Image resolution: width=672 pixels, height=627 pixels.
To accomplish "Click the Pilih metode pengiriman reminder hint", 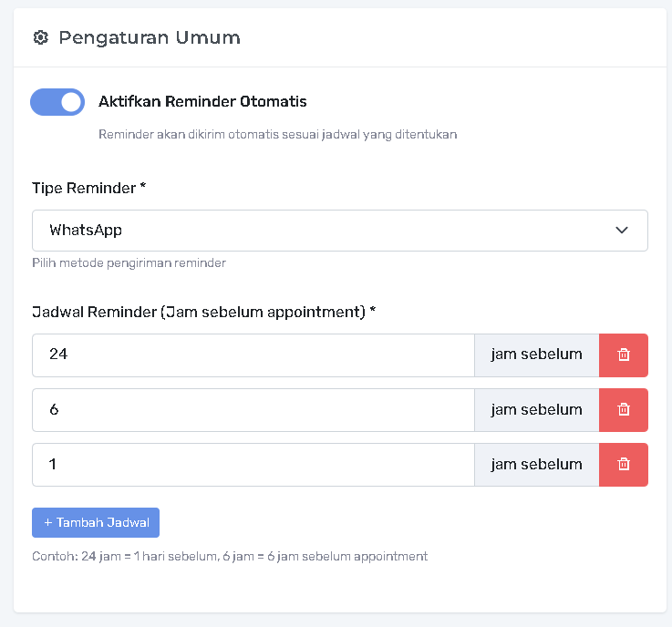I will point(129,263).
